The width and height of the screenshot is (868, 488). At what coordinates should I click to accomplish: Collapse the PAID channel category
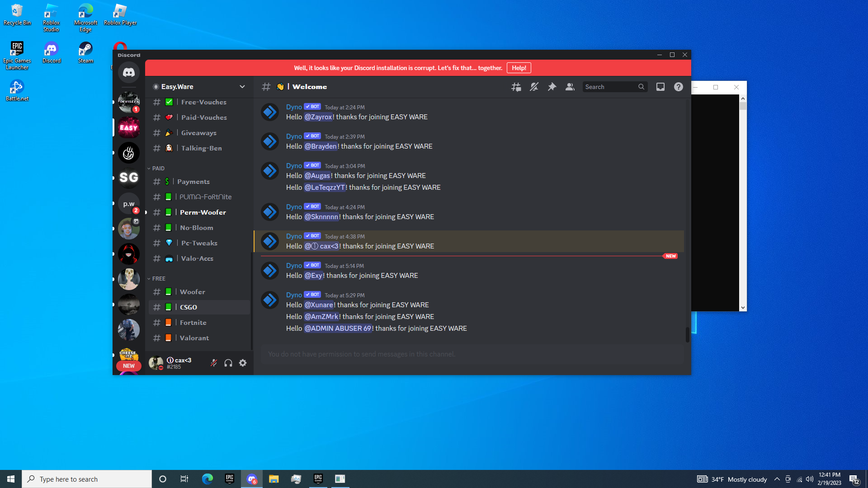coord(158,168)
